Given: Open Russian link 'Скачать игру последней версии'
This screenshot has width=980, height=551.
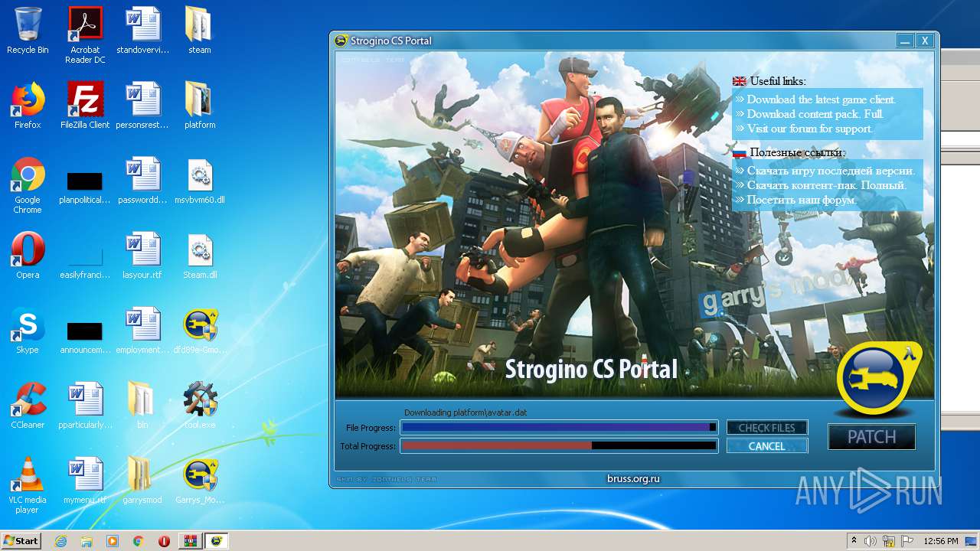Looking at the screenshot, I should coord(831,171).
